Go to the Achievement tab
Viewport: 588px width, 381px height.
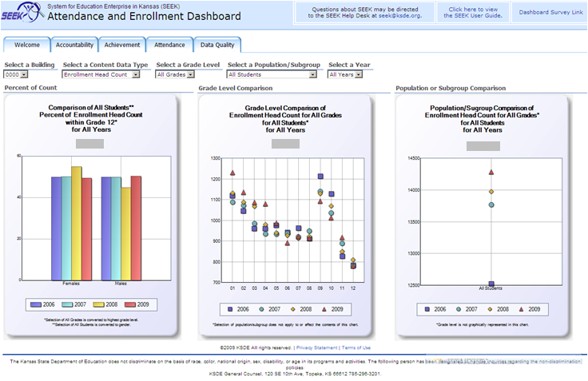tap(122, 45)
